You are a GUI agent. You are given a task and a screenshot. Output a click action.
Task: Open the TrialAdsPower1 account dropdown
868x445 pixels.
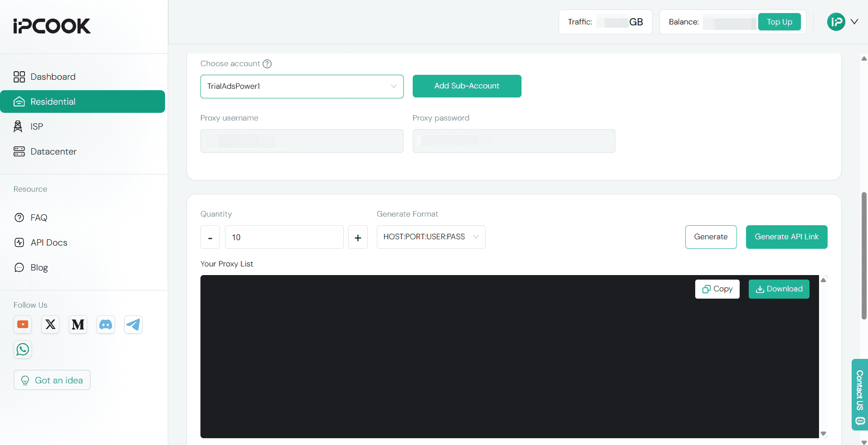point(302,86)
